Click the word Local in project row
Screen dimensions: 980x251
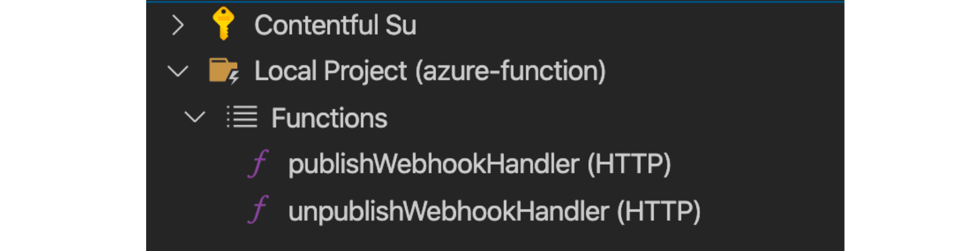coord(286,71)
